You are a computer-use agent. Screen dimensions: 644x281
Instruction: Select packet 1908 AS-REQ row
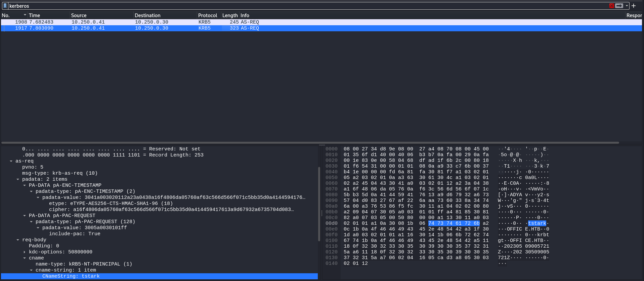click(321, 22)
